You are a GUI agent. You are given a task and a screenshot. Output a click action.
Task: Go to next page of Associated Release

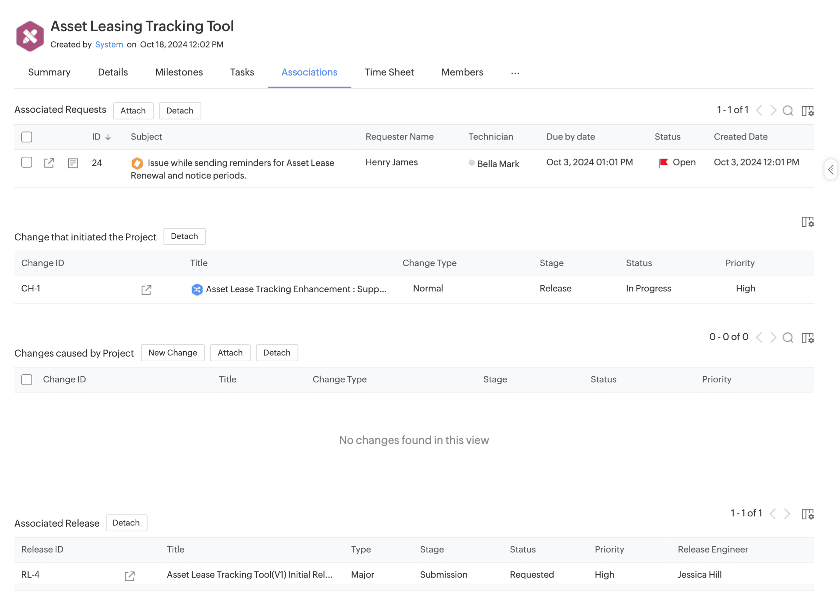787,514
